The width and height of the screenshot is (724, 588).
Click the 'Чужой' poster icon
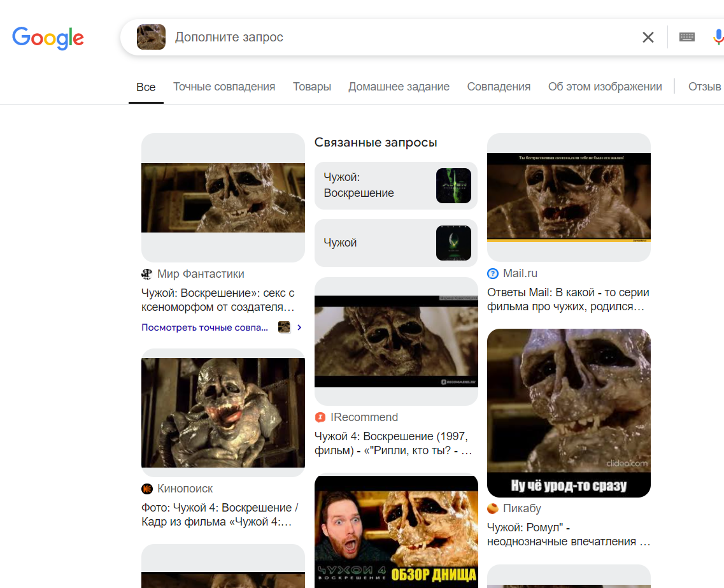453,243
